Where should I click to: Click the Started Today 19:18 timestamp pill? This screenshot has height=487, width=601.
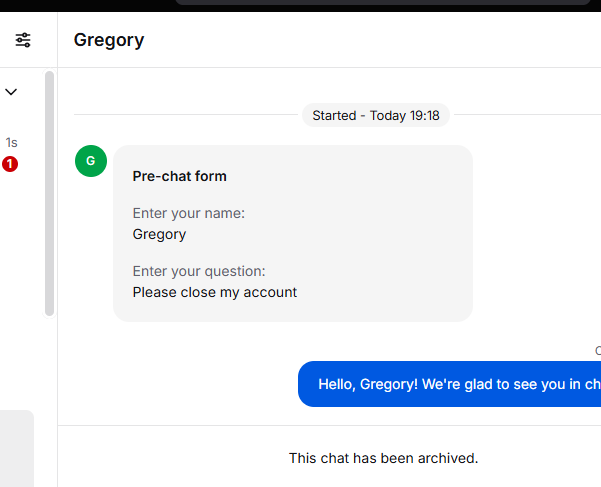click(376, 115)
